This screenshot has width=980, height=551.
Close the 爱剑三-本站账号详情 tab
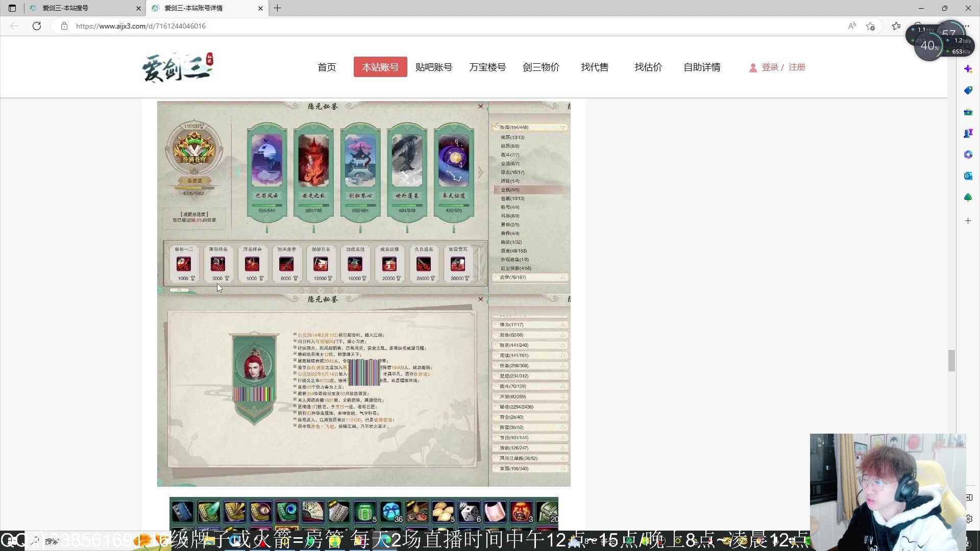(x=260, y=8)
